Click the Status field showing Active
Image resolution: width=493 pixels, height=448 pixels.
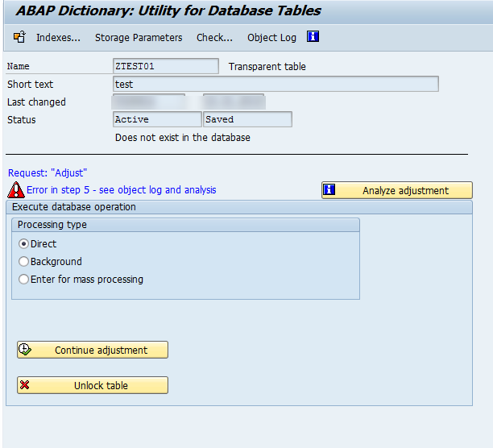(x=157, y=119)
